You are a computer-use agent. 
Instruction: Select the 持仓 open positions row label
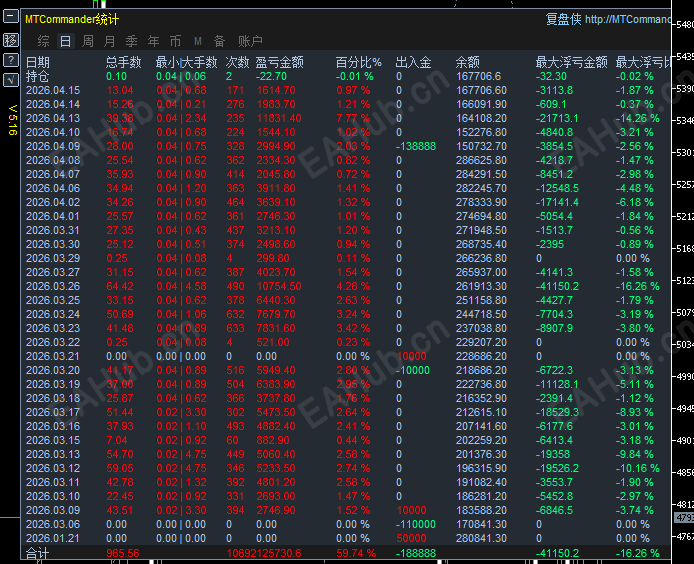click(38, 77)
